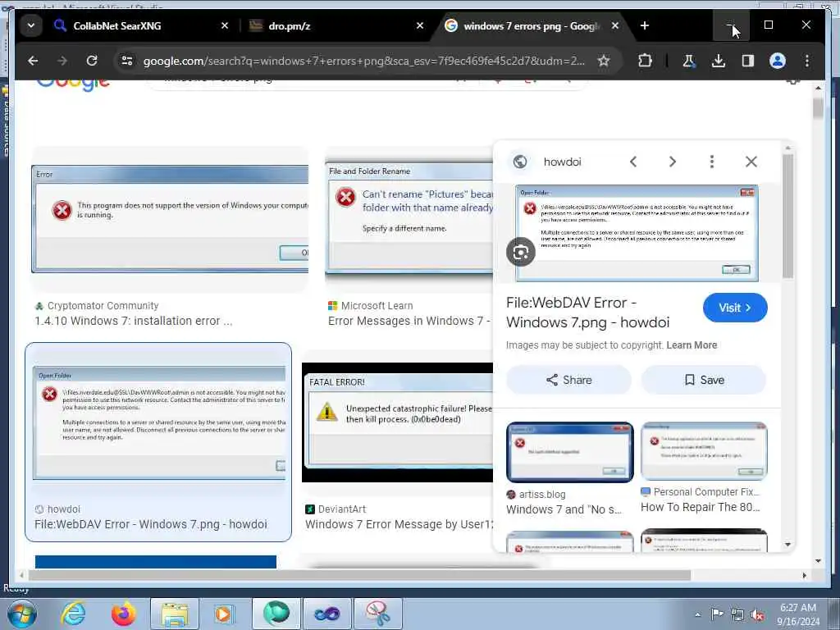The width and height of the screenshot is (840, 630).
Task: Switch to the CollabNet SearXNG tab
Action: tap(116, 25)
